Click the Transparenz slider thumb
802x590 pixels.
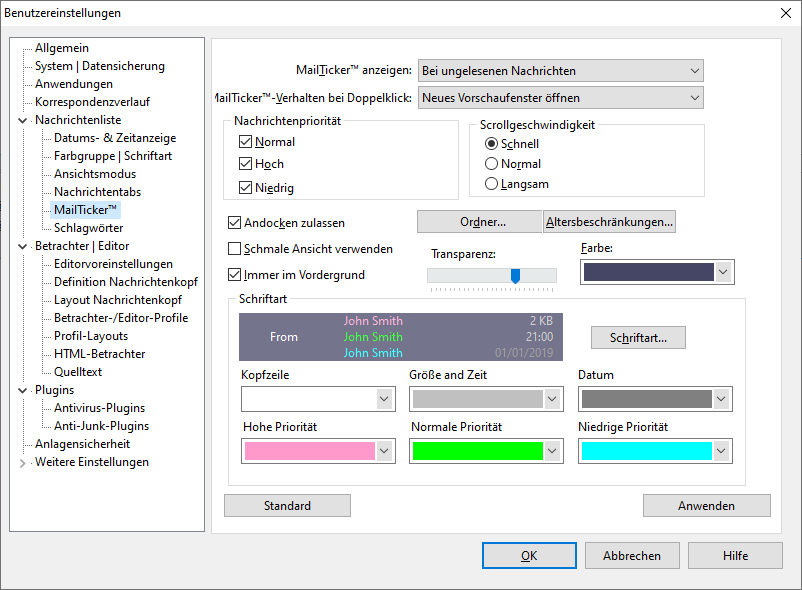point(516,276)
